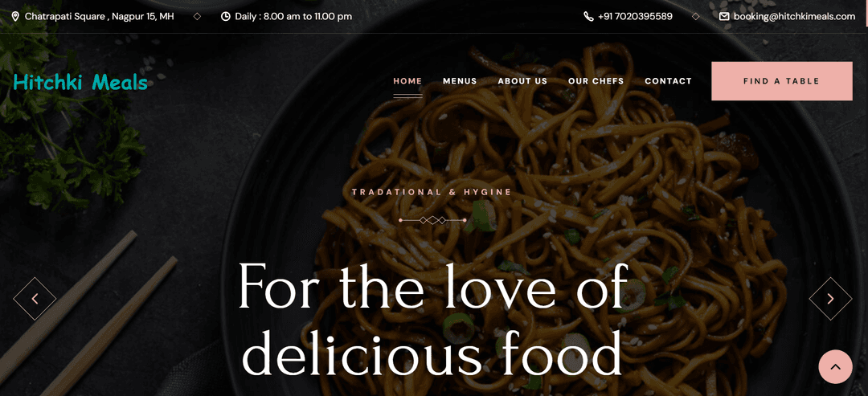Click the location pin icon

coord(15,16)
